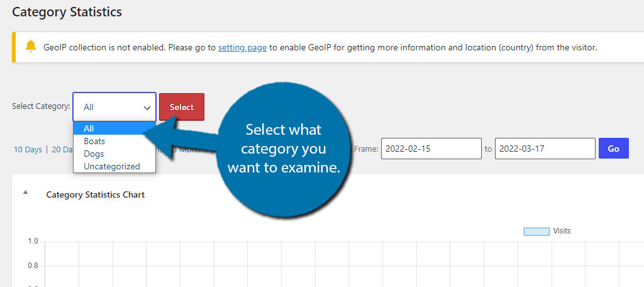644x287 pixels.
Task: Click the blue Go button
Action: point(614,149)
